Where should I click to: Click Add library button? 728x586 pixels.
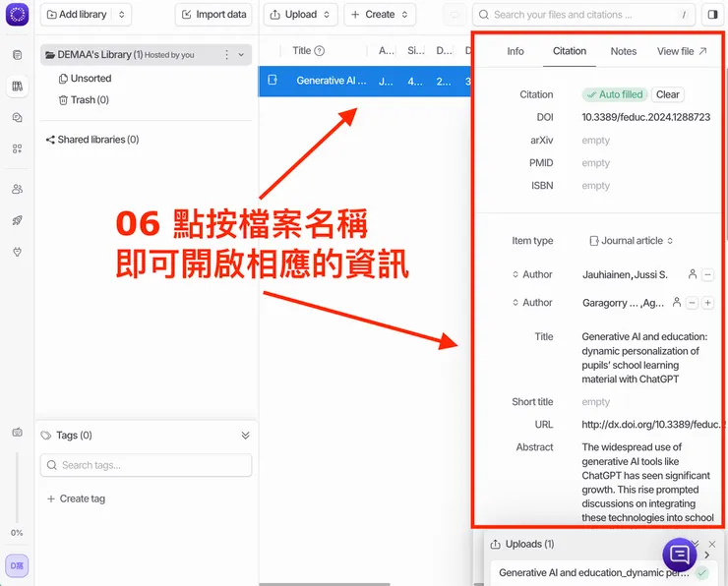tap(78, 15)
